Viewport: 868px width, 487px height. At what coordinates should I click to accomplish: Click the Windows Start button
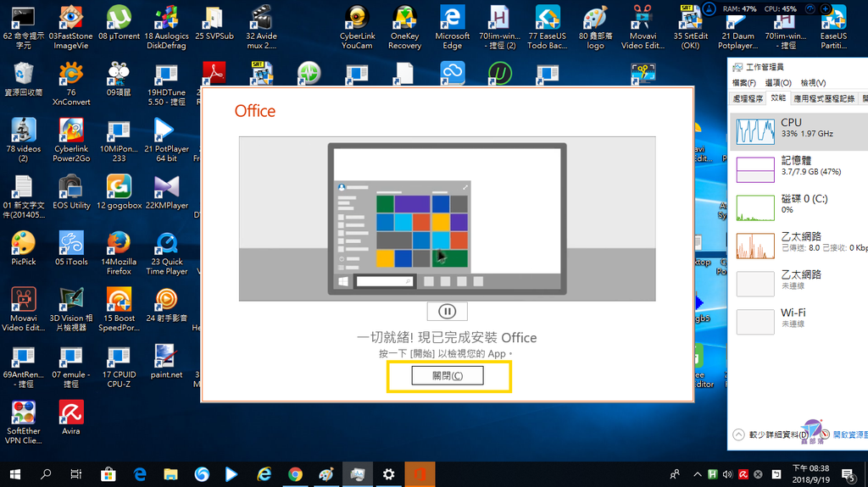(x=15, y=474)
